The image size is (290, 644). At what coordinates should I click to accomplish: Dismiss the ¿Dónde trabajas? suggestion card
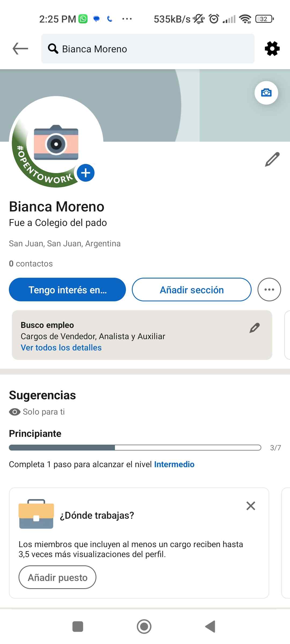tap(251, 506)
